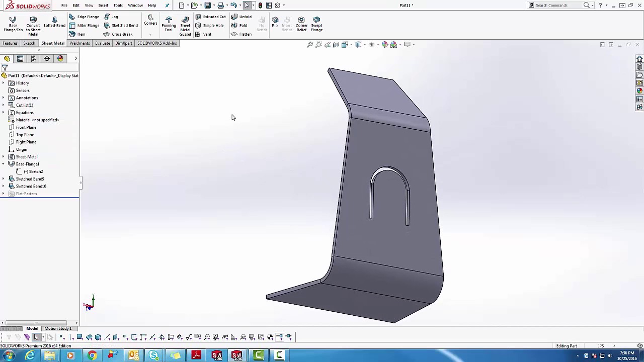The width and height of the screenshot is (644, 362).
Task: Select the Hem tool
Action: click(77, 34)
